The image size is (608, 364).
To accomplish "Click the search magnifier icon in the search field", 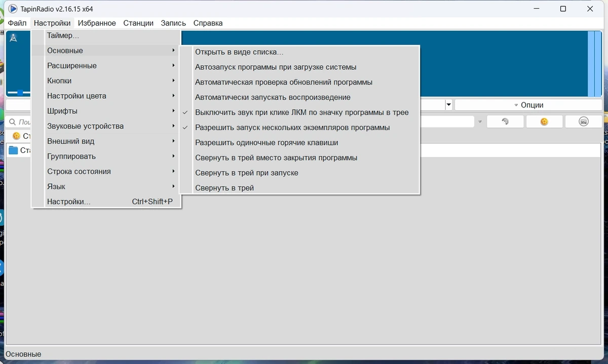I will [x=12, y=122].
